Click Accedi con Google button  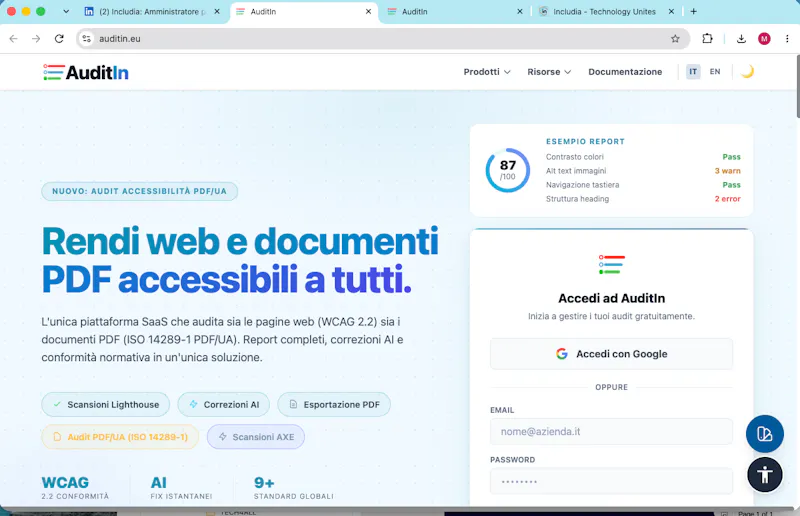[x=611, y=354]
